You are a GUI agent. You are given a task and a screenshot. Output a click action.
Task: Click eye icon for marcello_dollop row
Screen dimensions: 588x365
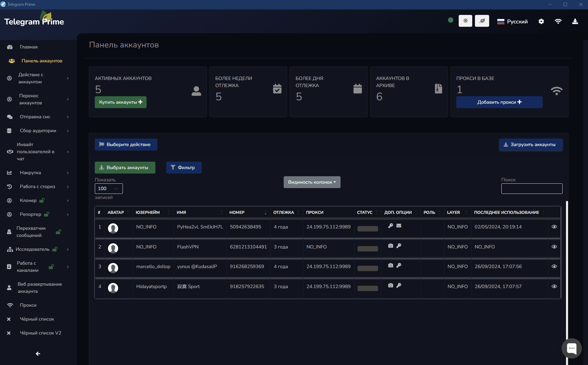click(x=554, y=266)
